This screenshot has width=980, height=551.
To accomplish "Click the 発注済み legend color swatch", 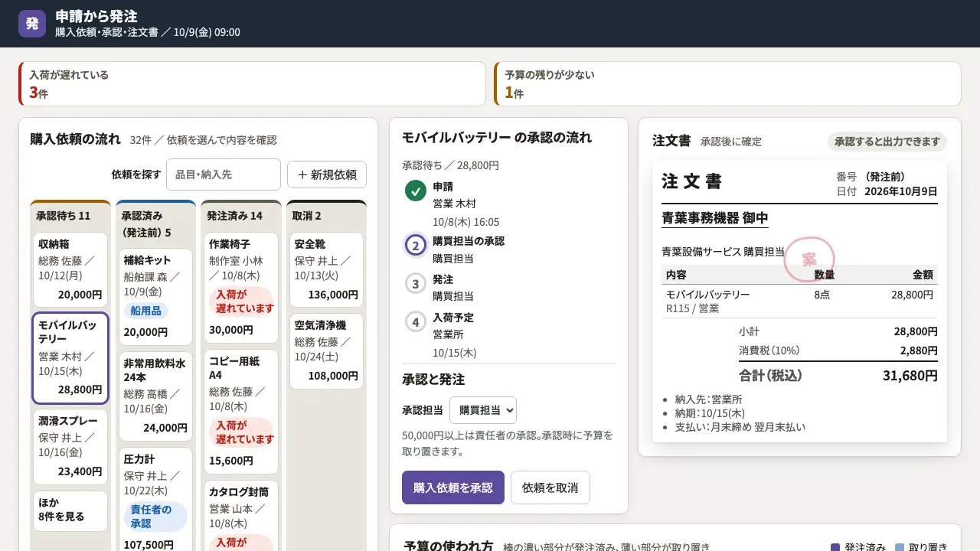I will 835,547.
